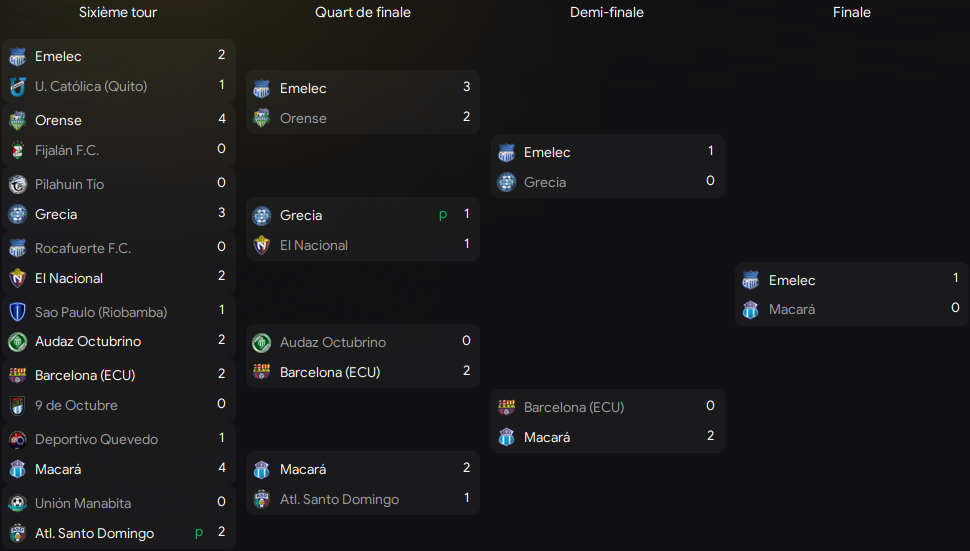This screenshot has width=970, height=551.
Task: Select the 9 de Octubre club crest
Action: click(17, 406)
